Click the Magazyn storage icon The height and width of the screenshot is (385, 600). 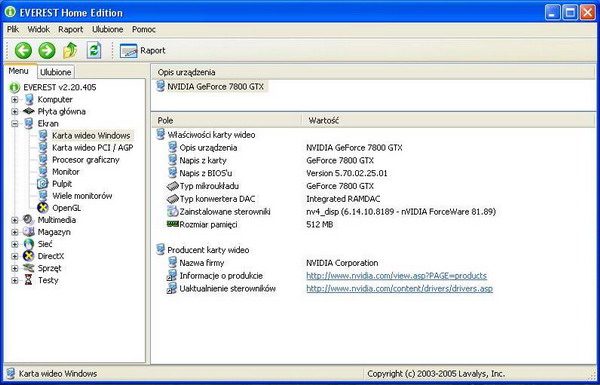(x=29, y=232)
